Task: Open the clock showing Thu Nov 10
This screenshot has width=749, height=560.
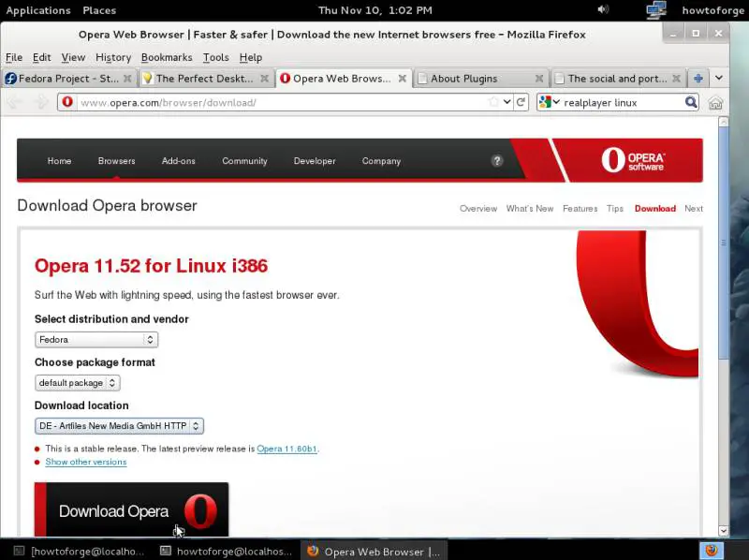Action: [375, 10]
